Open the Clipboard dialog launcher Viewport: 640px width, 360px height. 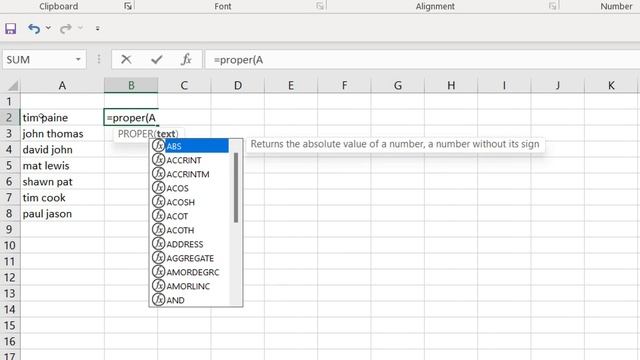click(x=128, y=6)
